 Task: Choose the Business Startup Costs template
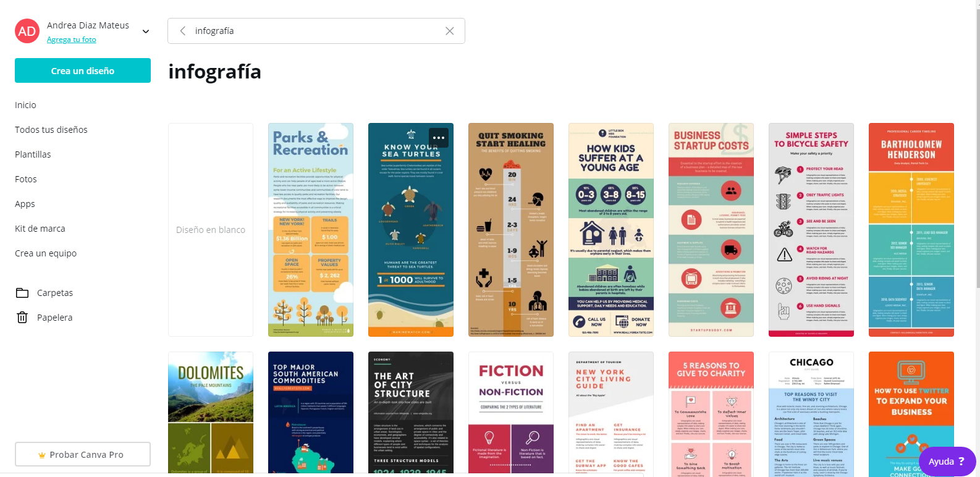tap(711, 230)
